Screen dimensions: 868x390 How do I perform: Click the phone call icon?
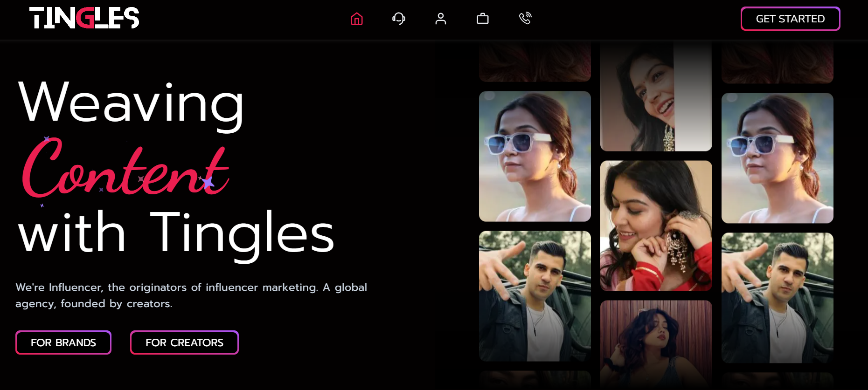pos(525,19)
